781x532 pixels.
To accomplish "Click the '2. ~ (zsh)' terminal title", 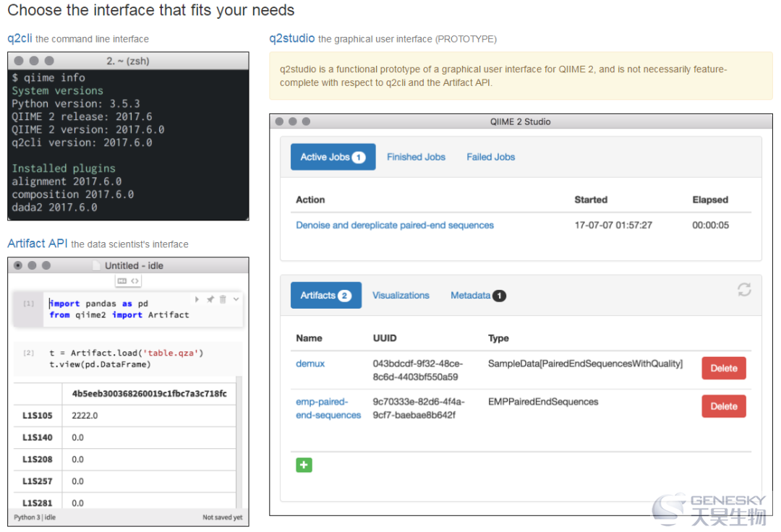I will 127,61.
